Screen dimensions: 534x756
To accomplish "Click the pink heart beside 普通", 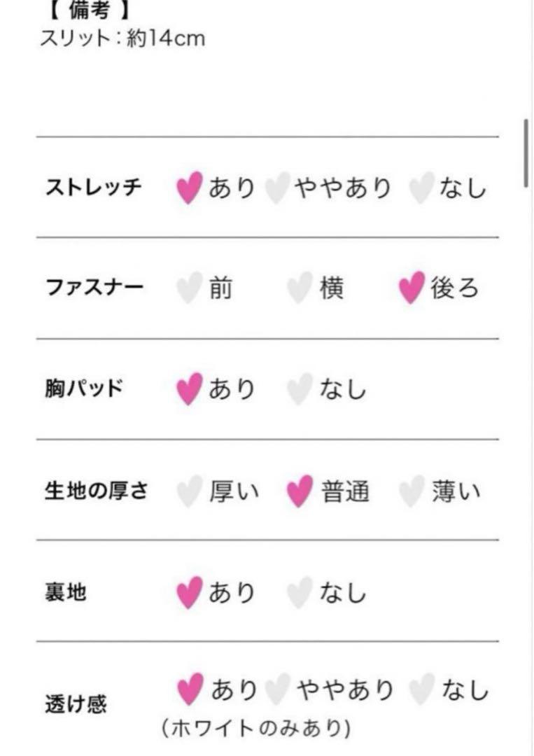I will tap(300, 491).
